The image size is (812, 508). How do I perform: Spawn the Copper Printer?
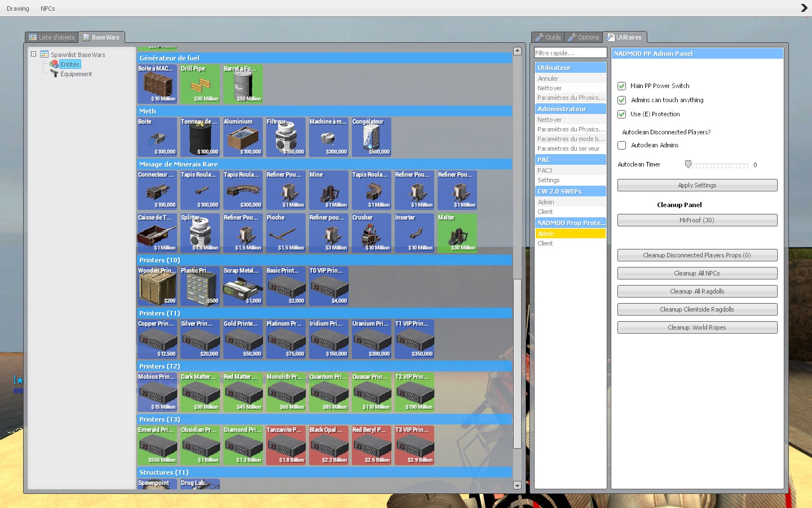click(157, 339)
